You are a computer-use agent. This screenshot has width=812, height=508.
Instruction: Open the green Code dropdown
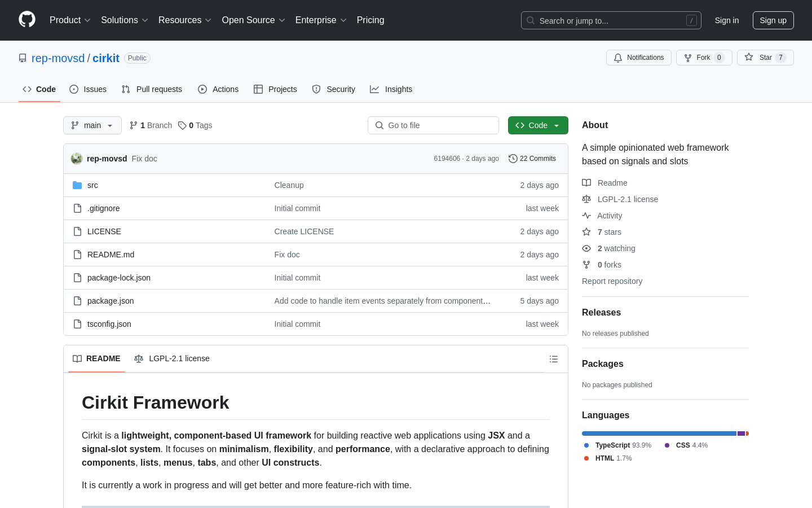tap(538, 125)
